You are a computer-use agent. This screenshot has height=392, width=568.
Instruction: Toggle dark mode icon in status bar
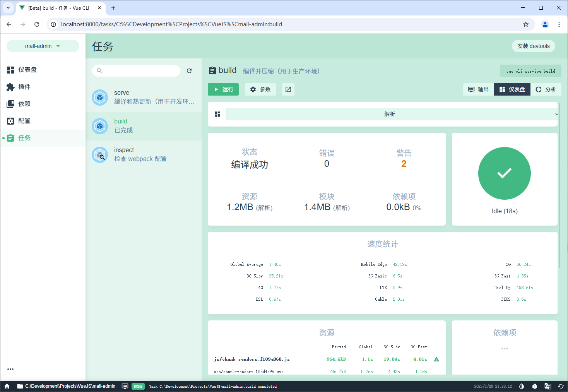[x=522, y=386]
